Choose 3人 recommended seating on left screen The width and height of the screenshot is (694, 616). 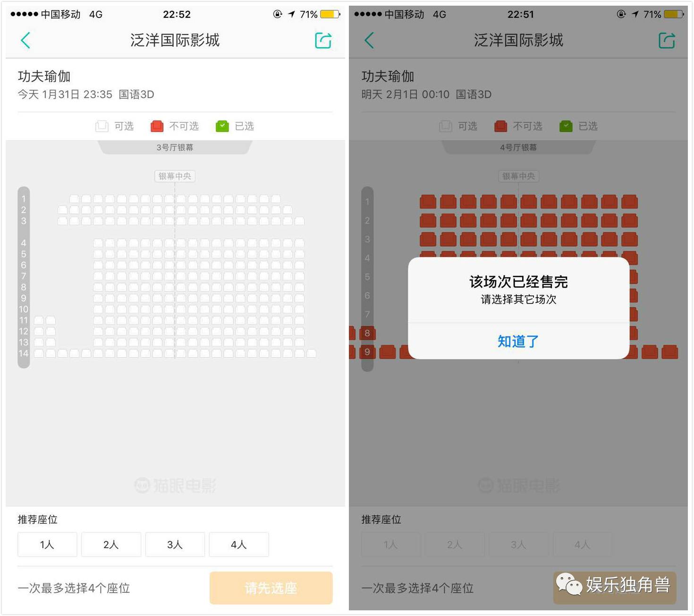175,545
